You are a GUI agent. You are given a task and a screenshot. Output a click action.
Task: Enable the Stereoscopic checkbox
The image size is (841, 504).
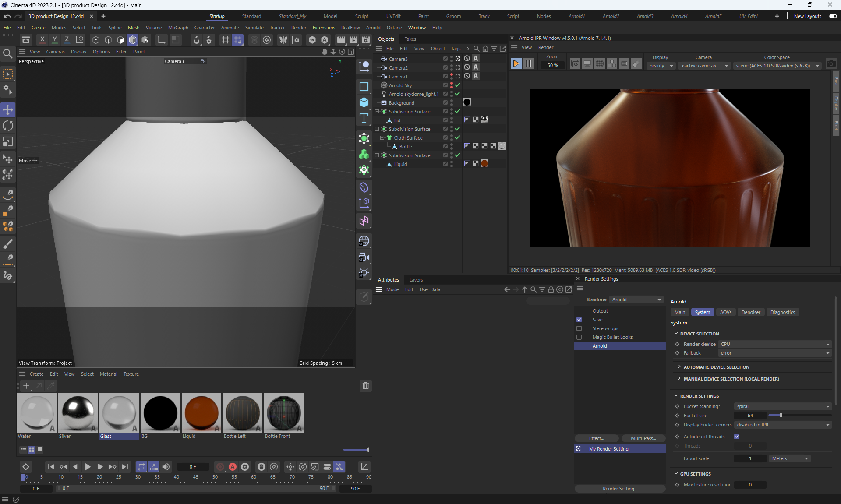tap(579, 328)
